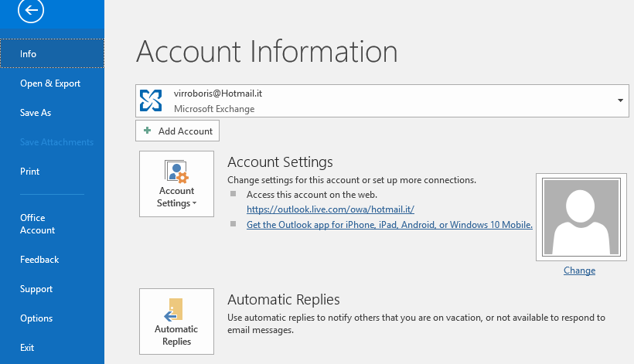Open the Account Settings dropdown menu
The image size is (634, 364).
pos(177,184)
